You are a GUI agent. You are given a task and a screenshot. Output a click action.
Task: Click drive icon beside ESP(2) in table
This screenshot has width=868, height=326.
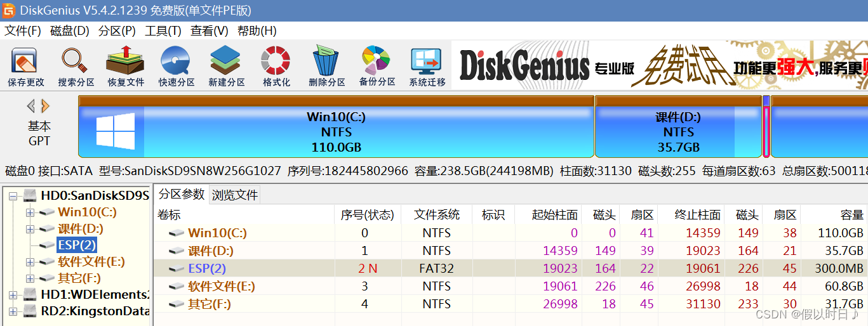click(x=176, y=269)
